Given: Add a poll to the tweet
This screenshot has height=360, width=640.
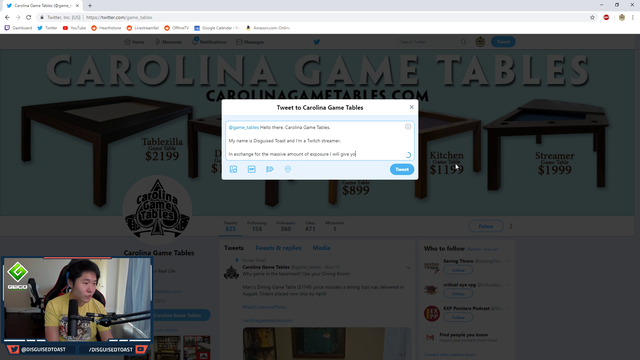Looking at the screenshot, I should pos(270,169).
